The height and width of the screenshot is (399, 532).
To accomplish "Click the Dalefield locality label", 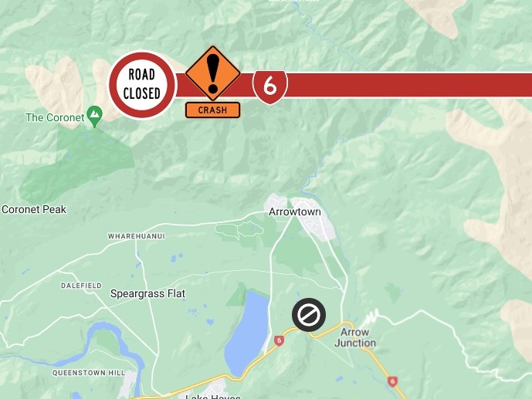I will (x=81, y=286).
